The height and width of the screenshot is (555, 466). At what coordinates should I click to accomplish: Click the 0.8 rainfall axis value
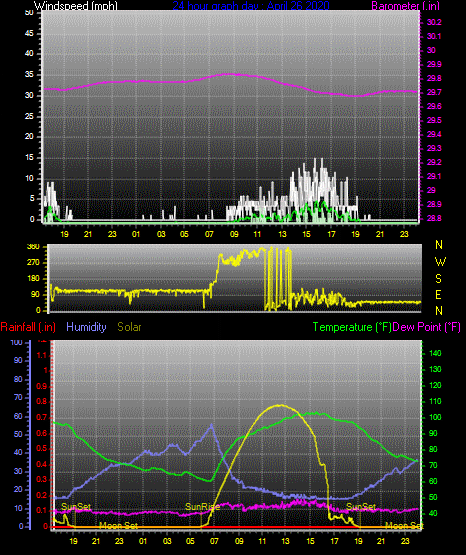pyautogui.click(x=42, y=402)
